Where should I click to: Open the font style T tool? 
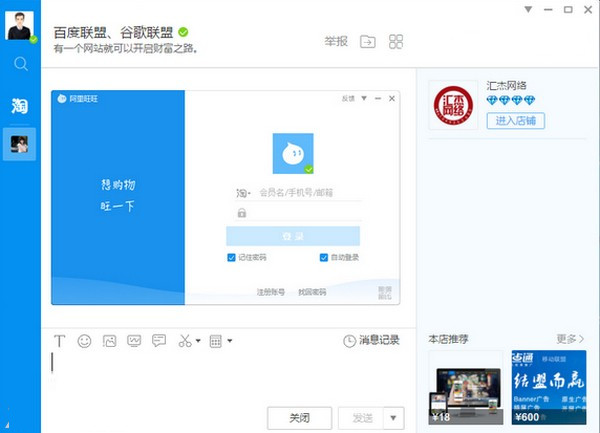(x=60, y=341)
